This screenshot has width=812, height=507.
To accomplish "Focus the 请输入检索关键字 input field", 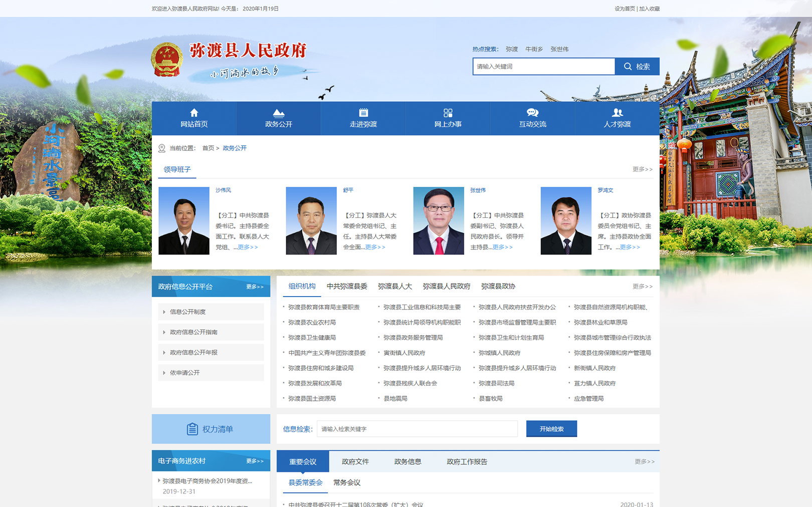I will click(417, 429).
